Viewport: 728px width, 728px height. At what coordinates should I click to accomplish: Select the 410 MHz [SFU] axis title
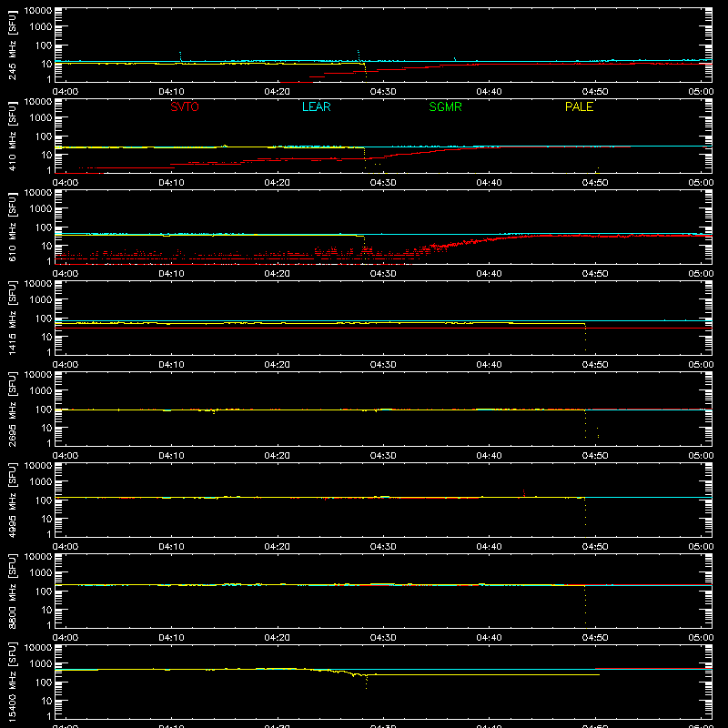coord(13,136)
